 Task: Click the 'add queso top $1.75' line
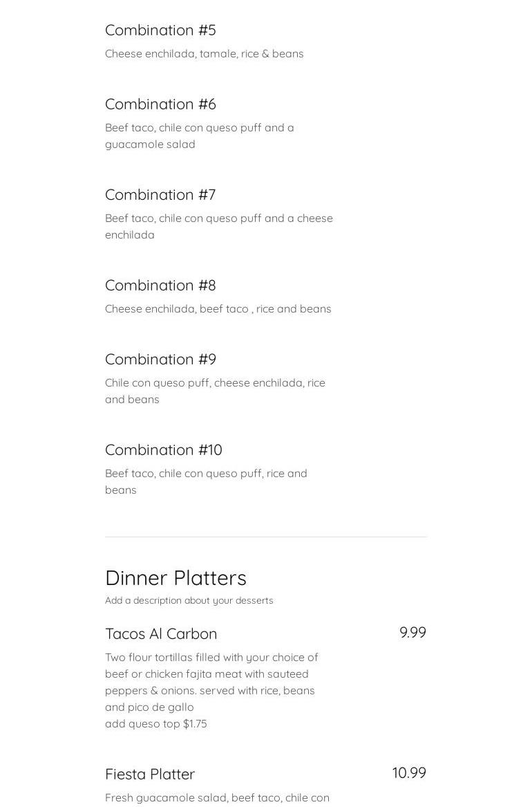coord(156,724)
